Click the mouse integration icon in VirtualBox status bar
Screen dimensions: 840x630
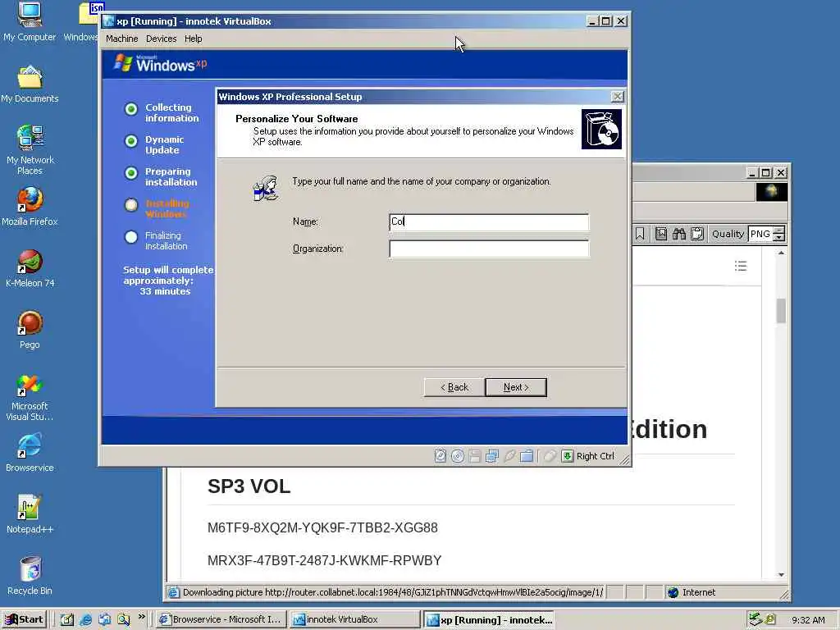[550, 456]
